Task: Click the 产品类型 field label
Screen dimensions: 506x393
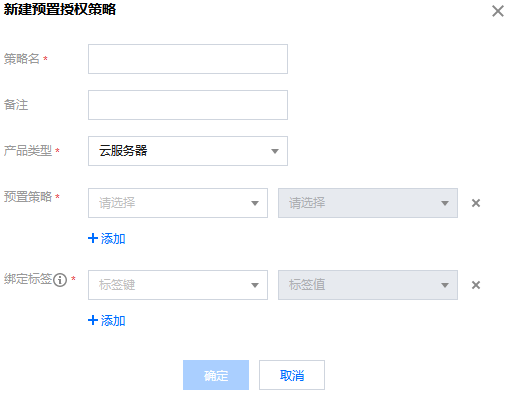Action: tap(28, 151)
